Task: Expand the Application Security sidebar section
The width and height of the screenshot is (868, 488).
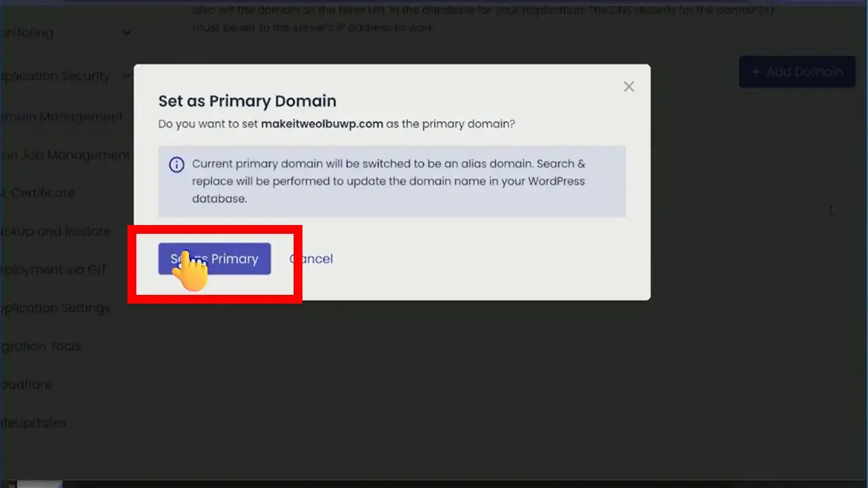Action: (65, 76)
